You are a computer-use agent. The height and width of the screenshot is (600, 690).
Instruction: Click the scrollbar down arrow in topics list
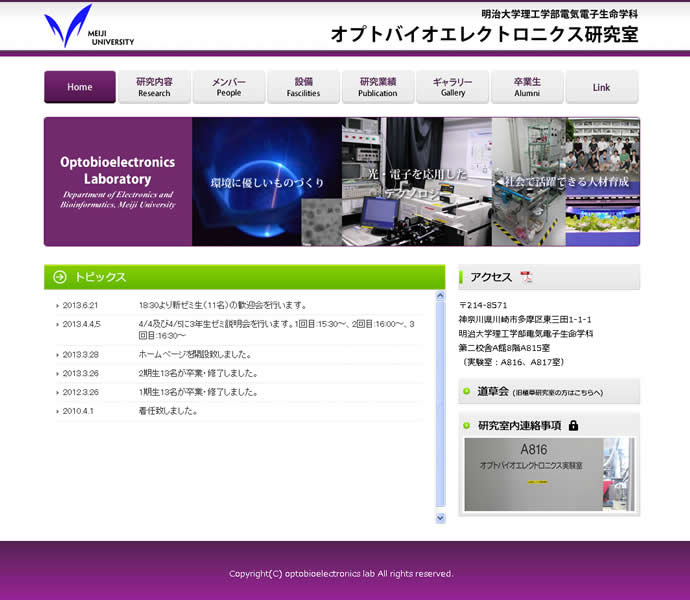point(440,518)
